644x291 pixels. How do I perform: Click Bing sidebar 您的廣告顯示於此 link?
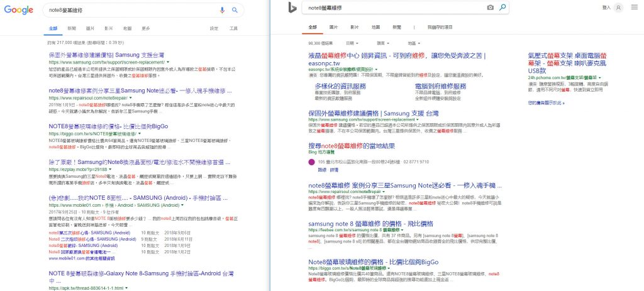click(546, 103)
